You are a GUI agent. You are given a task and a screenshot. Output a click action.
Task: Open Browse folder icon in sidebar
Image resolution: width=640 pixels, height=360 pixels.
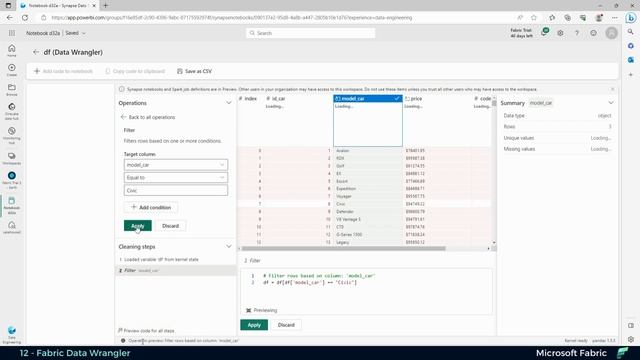[x=12, y=89]
